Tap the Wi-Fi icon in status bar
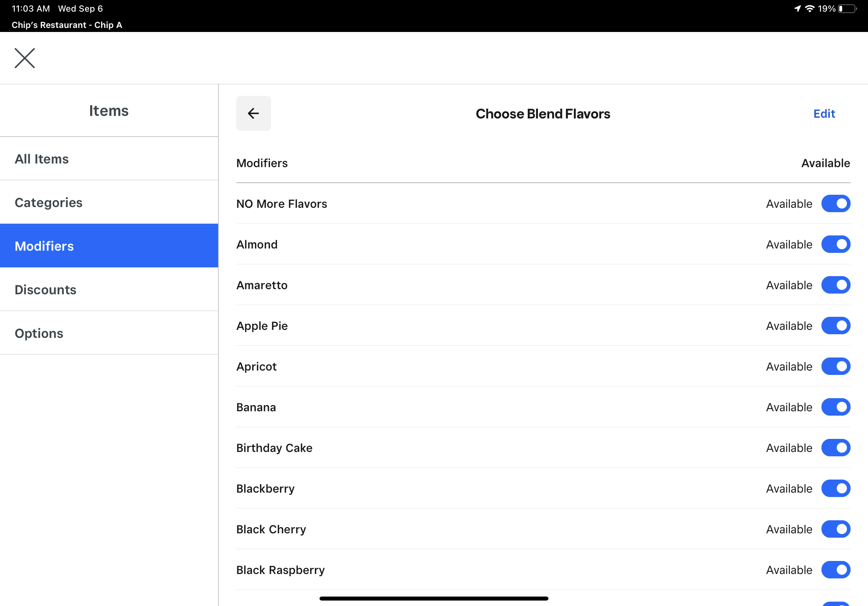The image size is (868, 606). pyautogui.click(x=809, y=9)
